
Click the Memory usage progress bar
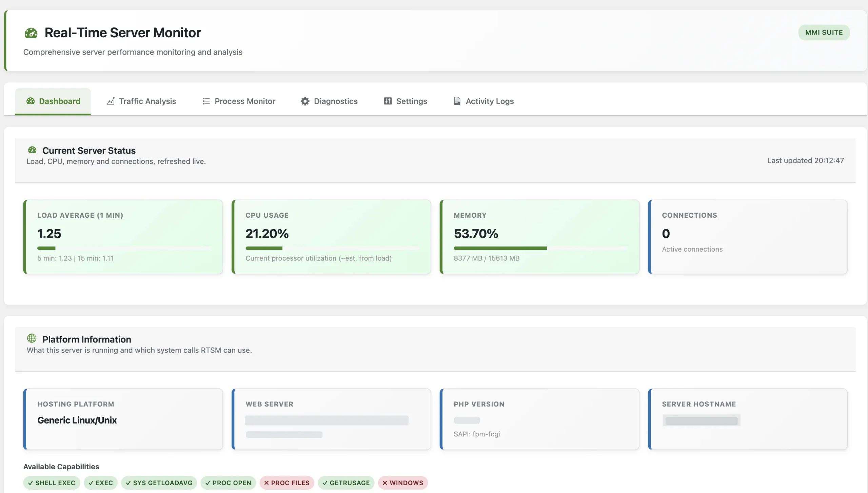pos(541,248)
